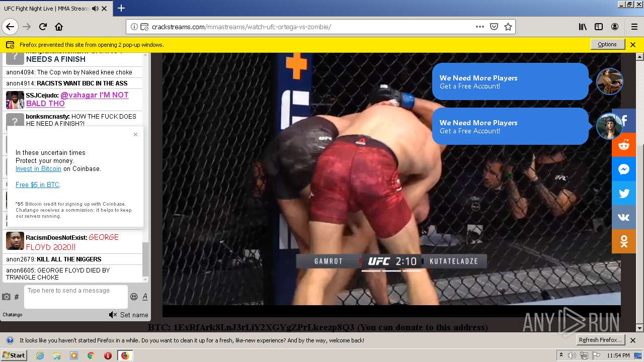Open the Library panel
Screen dimensions: 644x362
coord(583,27)
